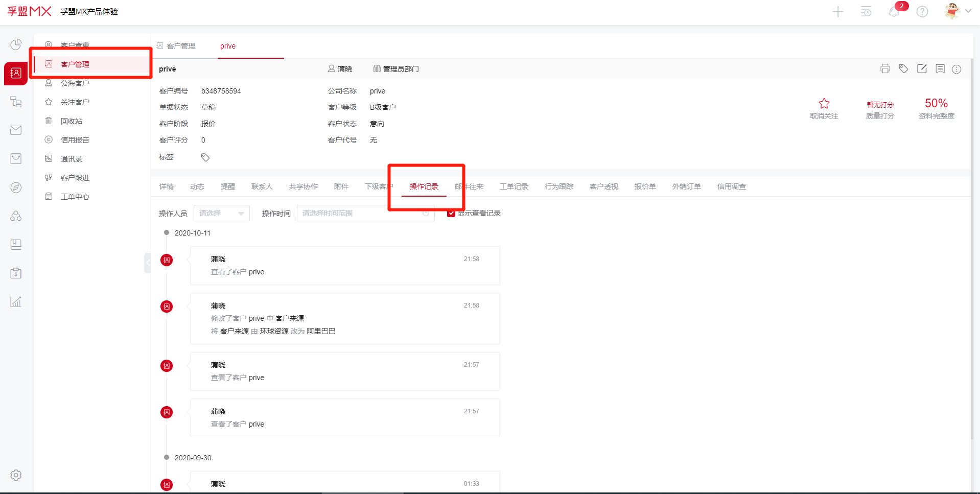Open the notification bell icon
Image resolution: width=980 pixels, height=494 pixels.
coord(894,12)
